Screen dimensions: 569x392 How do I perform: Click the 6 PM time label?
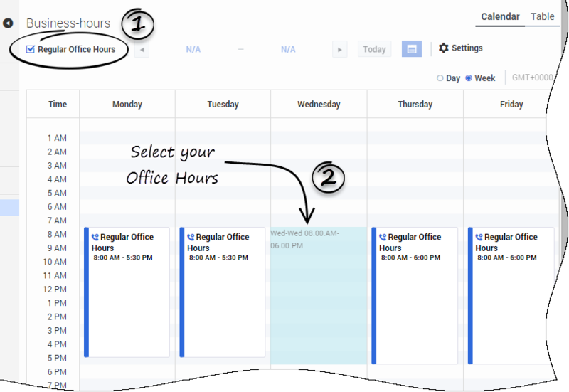pyautogui.click(x=57, y=372)
